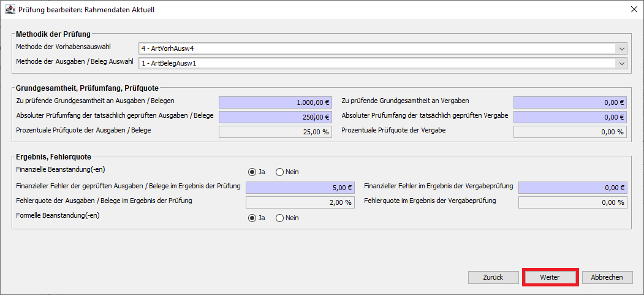This screenshot has width=644, height=295.
Task: Go back with the Zurück button
Action: tap(493, 277)
